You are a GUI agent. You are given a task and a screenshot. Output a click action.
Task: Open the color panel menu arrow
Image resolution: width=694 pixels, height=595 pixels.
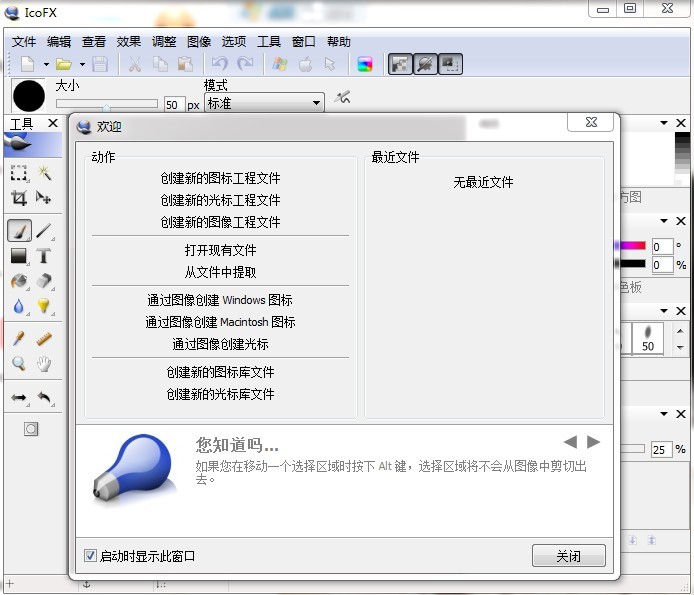coord(663,220)
